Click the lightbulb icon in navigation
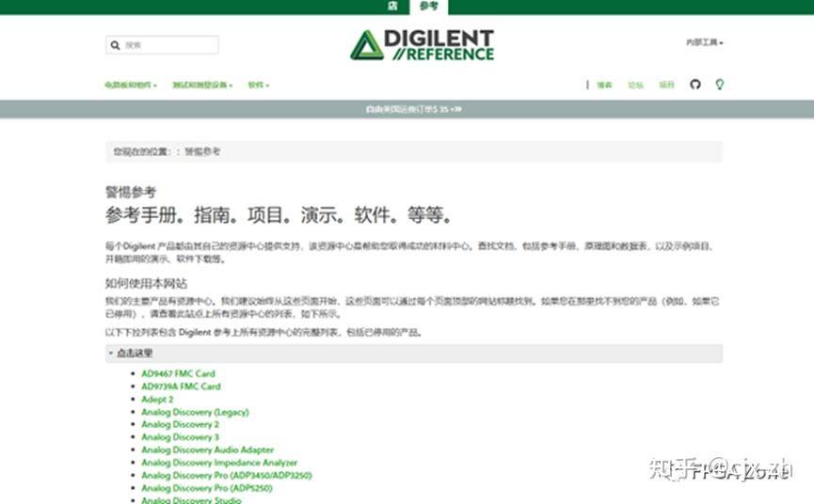The image size is (814, 504). pos(720,84)
